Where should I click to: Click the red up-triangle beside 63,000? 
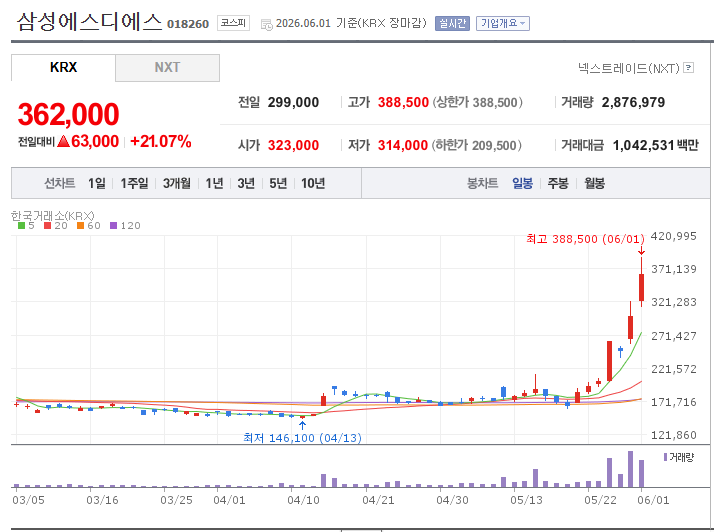coord(64,141)
